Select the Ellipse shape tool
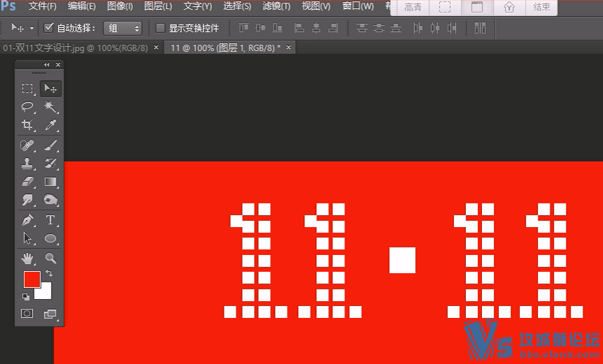Screen dimensions: 603x364 tap(50, 238)
